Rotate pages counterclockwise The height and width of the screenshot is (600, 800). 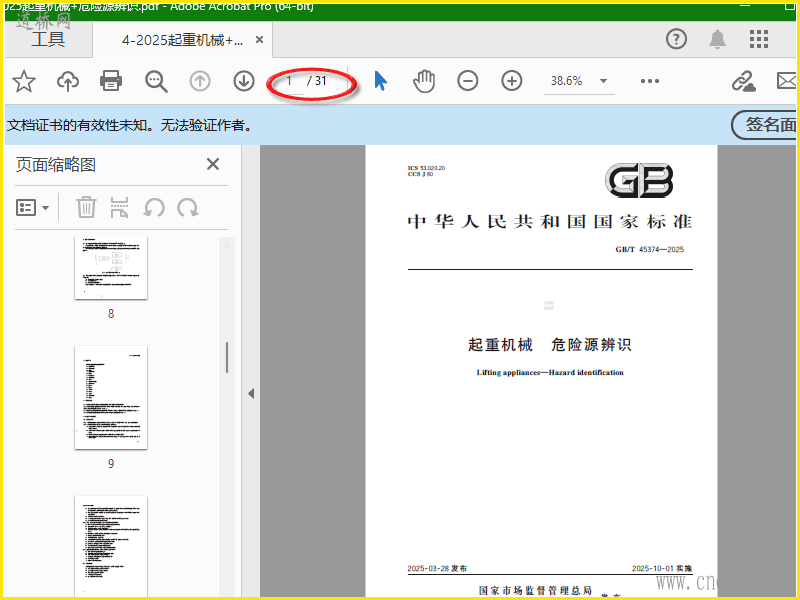(154, 208)
